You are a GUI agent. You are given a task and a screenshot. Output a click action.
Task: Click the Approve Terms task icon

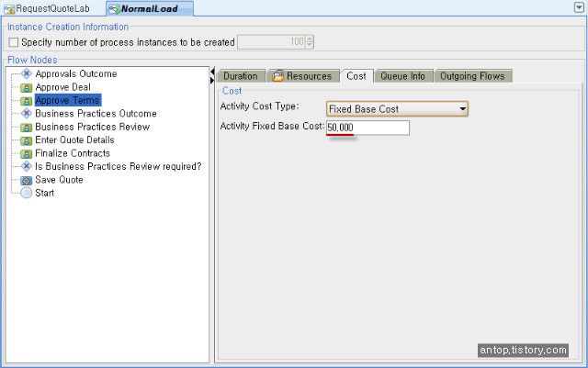[27, 101]
